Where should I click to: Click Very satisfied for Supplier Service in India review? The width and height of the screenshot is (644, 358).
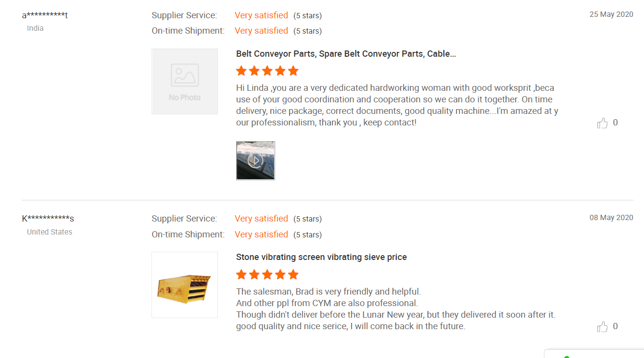[261, 15]
